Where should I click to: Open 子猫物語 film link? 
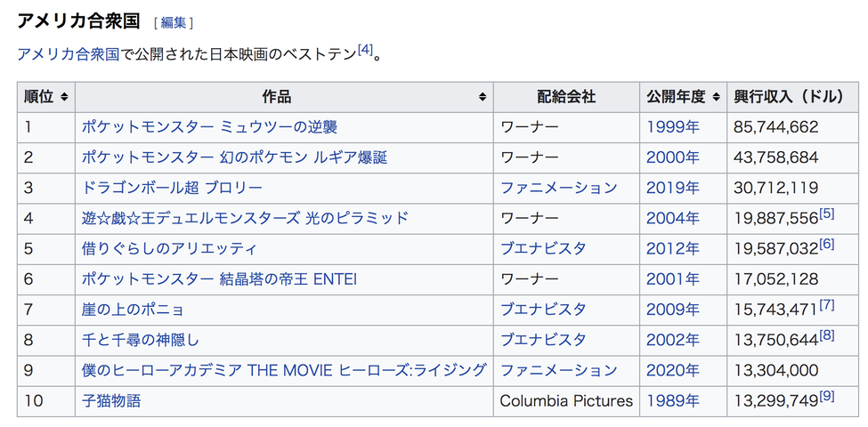[111, 400]
